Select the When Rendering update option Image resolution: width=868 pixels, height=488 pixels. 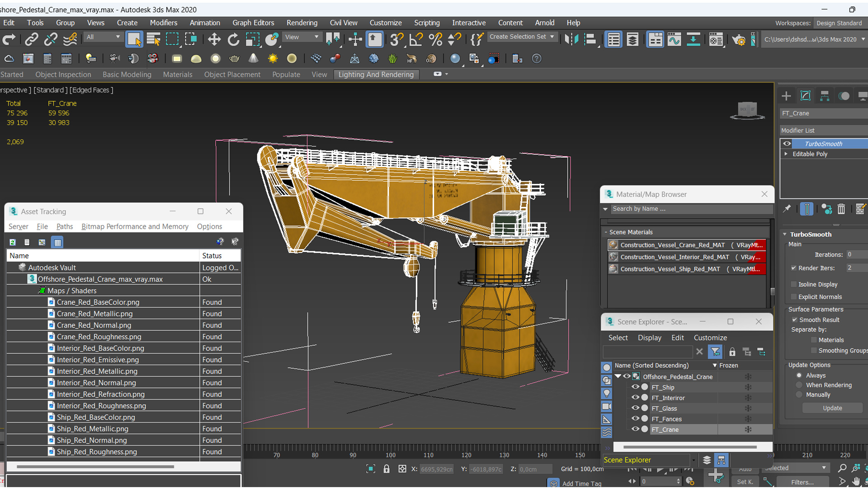[x=799, y=385]
